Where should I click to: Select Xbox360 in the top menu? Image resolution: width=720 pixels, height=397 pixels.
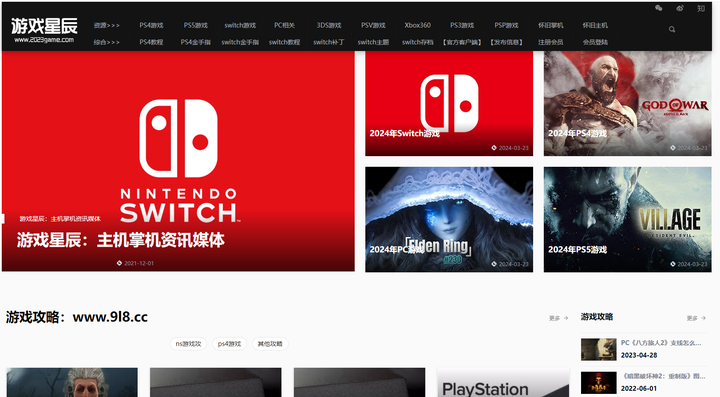click(x=417, y=25)
